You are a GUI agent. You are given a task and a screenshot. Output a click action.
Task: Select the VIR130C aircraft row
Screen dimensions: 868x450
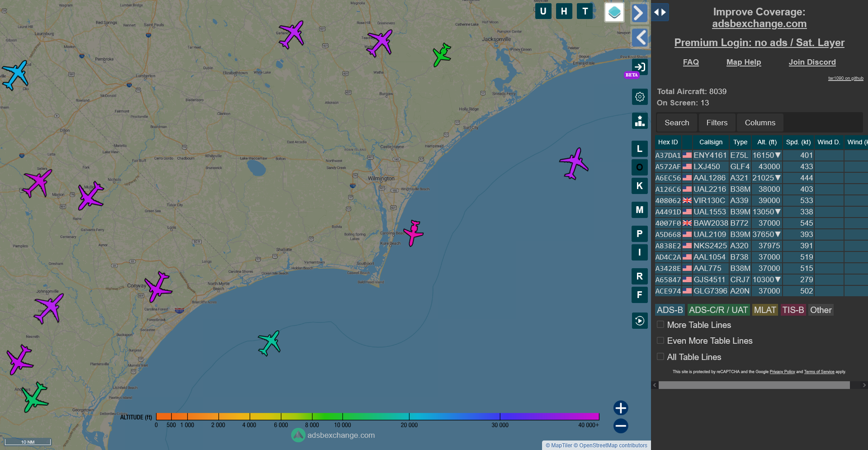click(x=761, y=200)
